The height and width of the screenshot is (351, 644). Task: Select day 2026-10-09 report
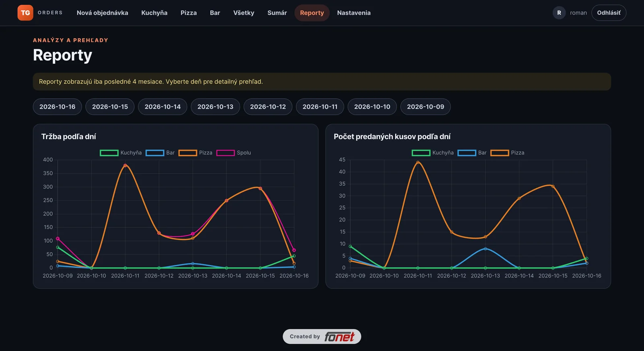point(425,107)
